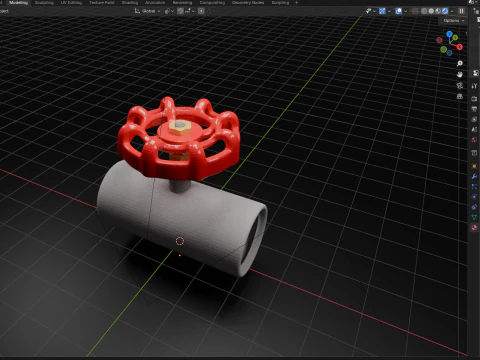
Task: Click negative X dot on navigation gizmo
Action: click(x=439, y=40)
